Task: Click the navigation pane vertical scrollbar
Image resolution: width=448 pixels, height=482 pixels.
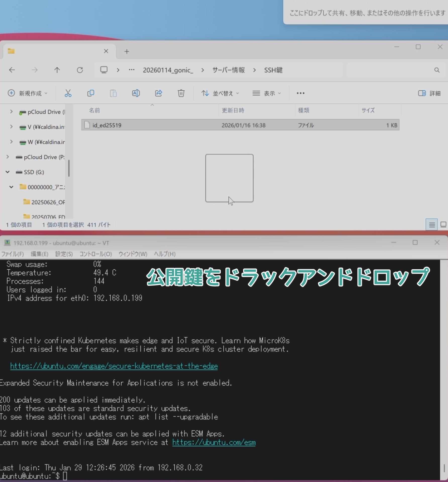Action: [69, 168]
